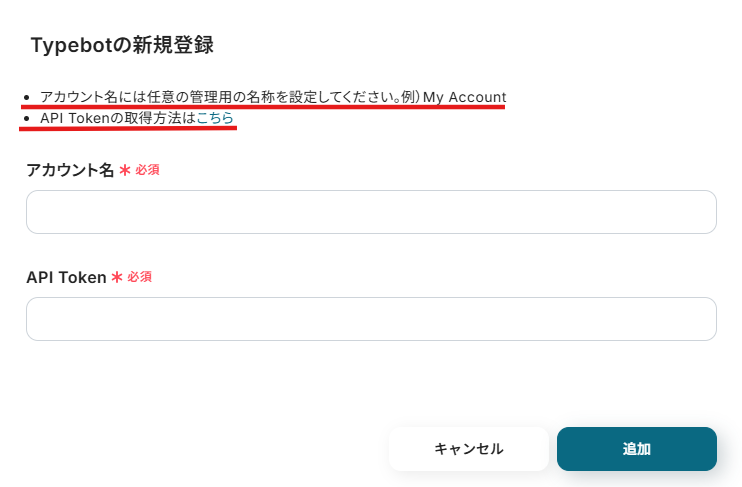Click the API Token field label
The image size is (742, 487).
point(66,277)
